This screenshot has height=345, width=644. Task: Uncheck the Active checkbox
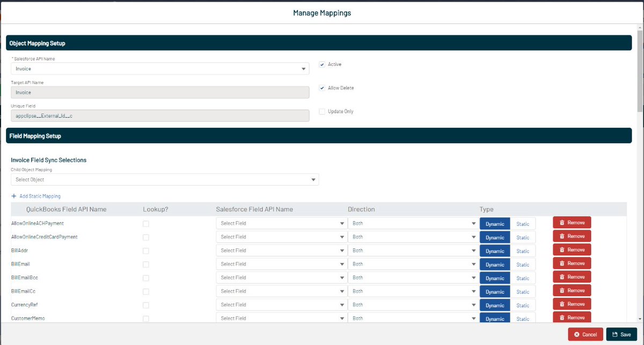pos(322,64)
